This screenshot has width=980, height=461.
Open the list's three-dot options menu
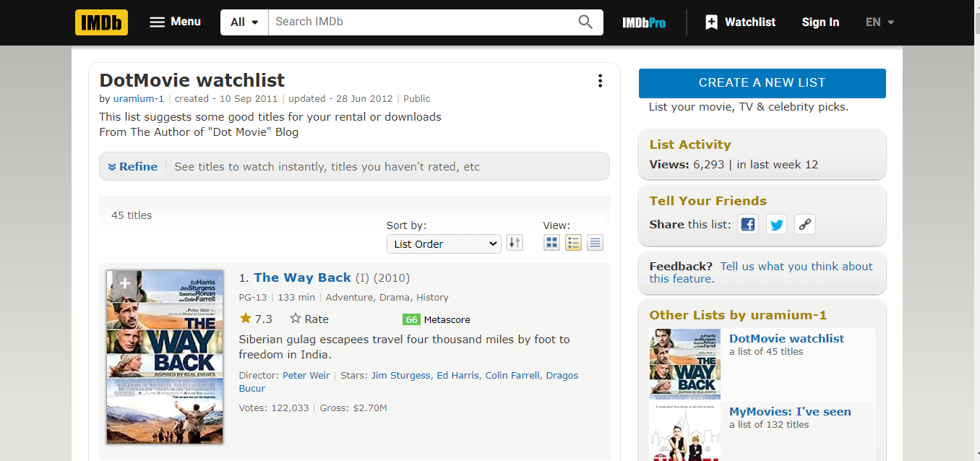pos(600,81)
